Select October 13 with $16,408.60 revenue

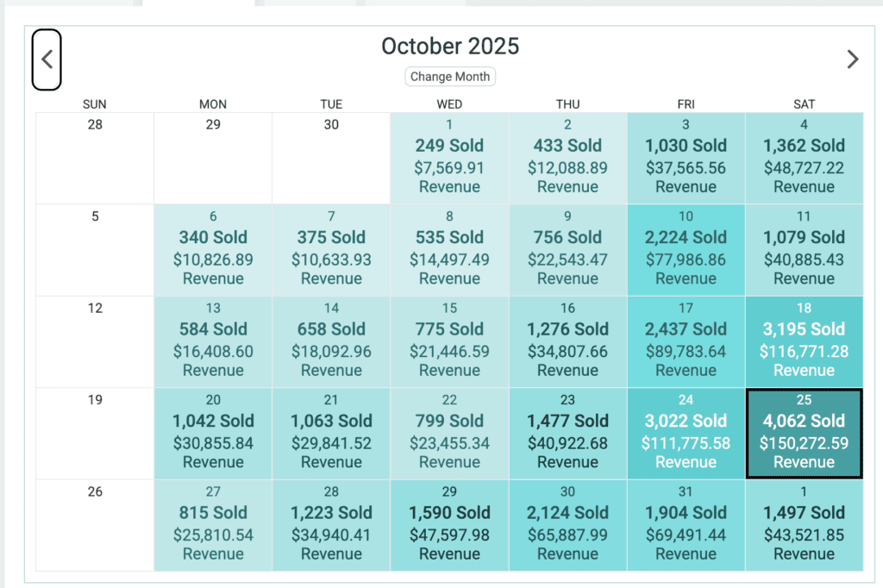point(213,341)
